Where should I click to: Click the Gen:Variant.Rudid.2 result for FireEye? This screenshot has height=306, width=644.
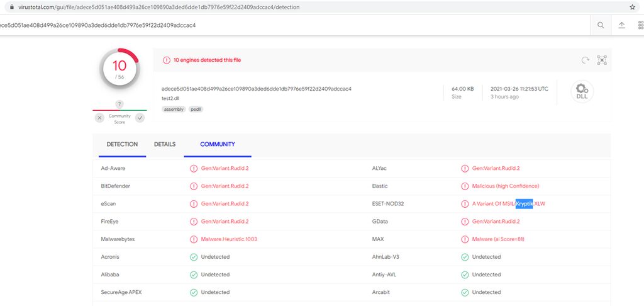225,222
